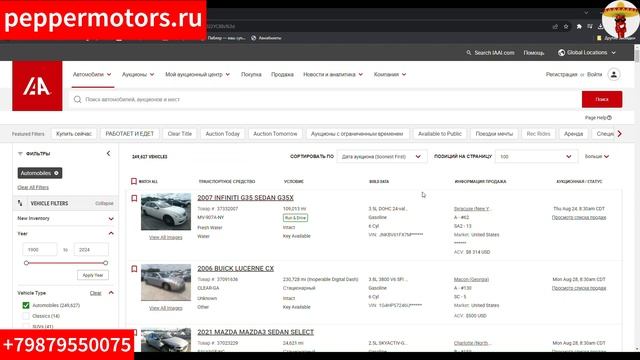The image size is (640, 360).
Task: Click the browser share page icon
Action: pyautogui.click(x=555, y=27)
